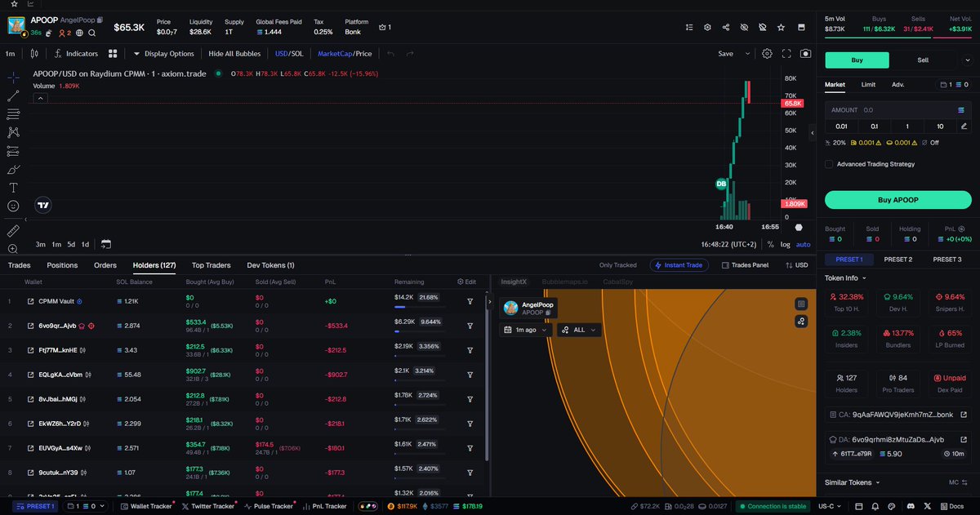
Task: Click the AMOUNT input field
Action: click(x=898, y=109)
